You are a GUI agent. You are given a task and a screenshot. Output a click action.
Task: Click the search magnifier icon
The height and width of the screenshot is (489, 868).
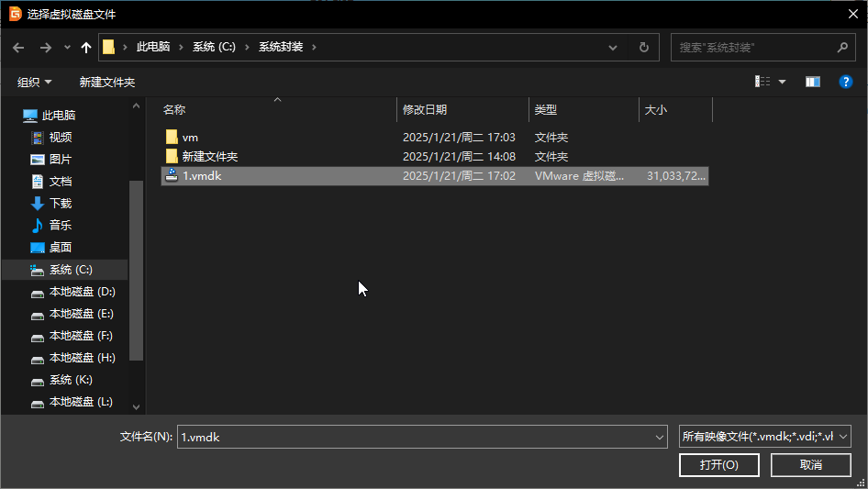pos(841,48)
